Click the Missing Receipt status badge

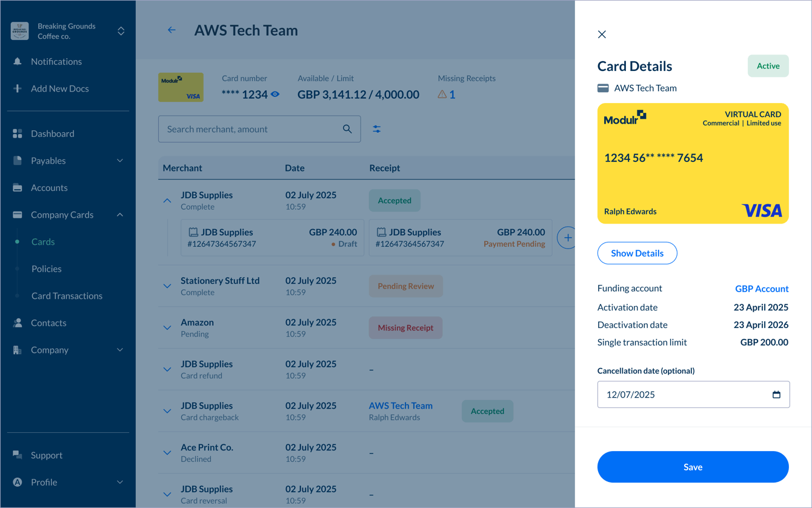tap(405, 328)
